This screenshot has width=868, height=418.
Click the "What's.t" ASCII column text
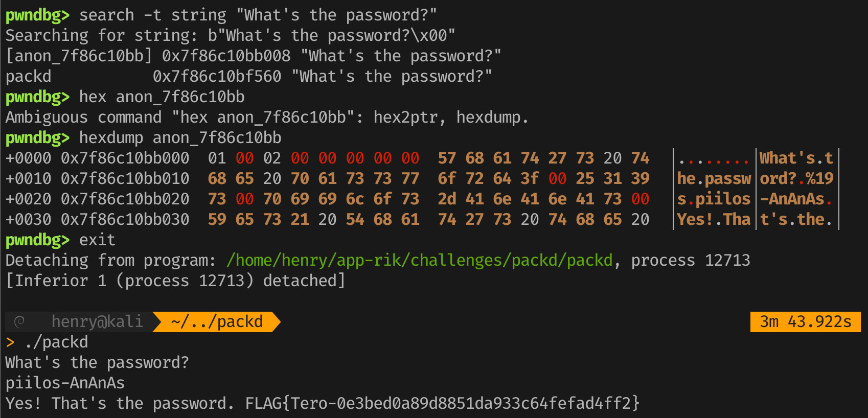click(796, 158)
